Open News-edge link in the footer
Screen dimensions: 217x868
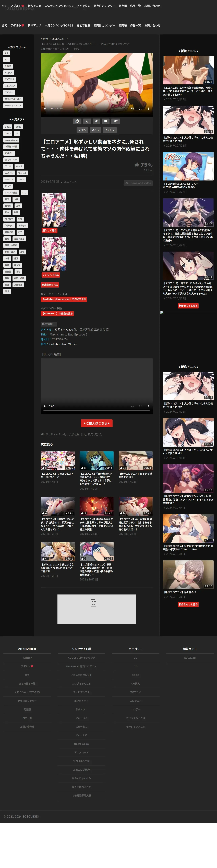click(x=81, y=744)
